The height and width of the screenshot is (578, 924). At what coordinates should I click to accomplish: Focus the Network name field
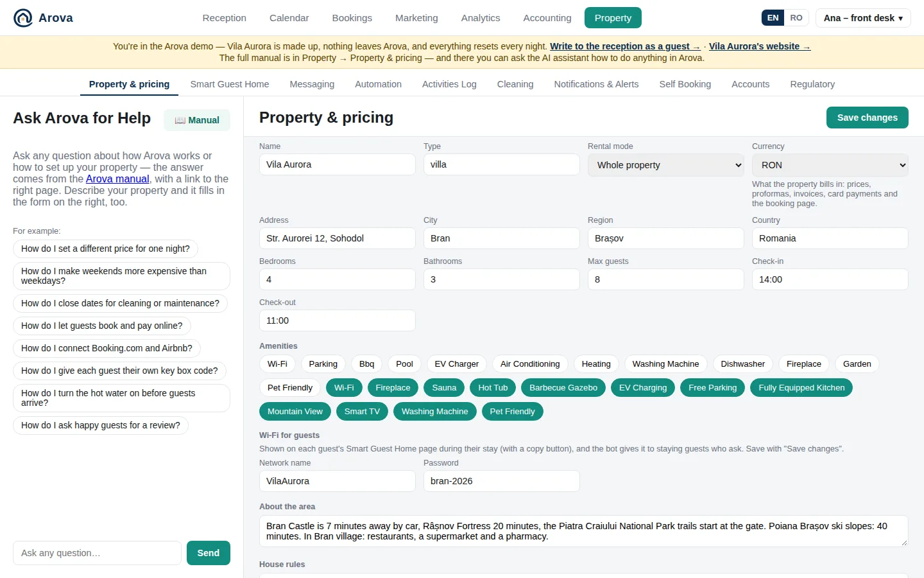coord(338,481)
